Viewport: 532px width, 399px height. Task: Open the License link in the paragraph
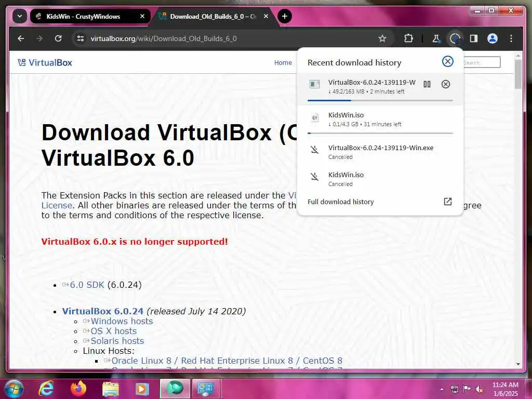pos(57,205)
